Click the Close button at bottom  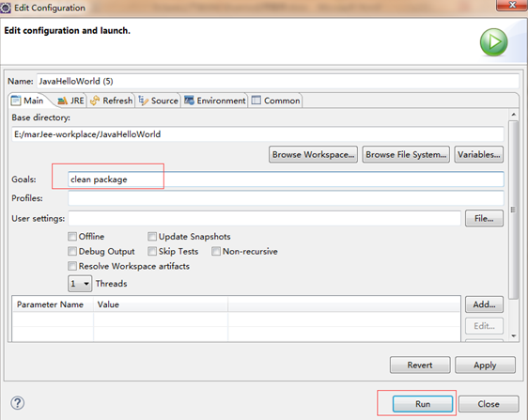pyautogui.click(x=489, y=404)
